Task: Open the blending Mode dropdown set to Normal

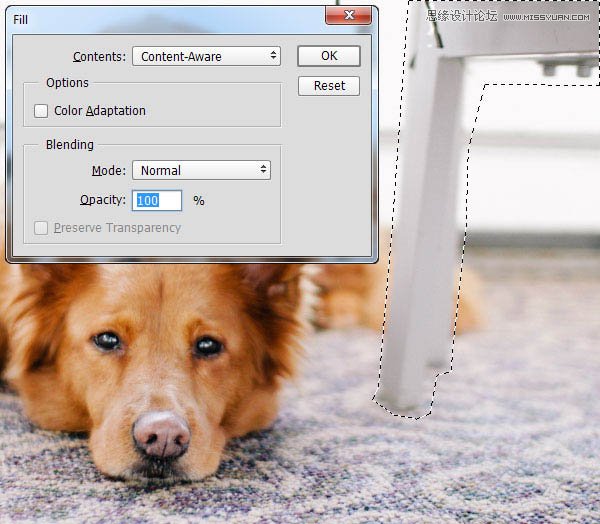Action: coord(201,170)
